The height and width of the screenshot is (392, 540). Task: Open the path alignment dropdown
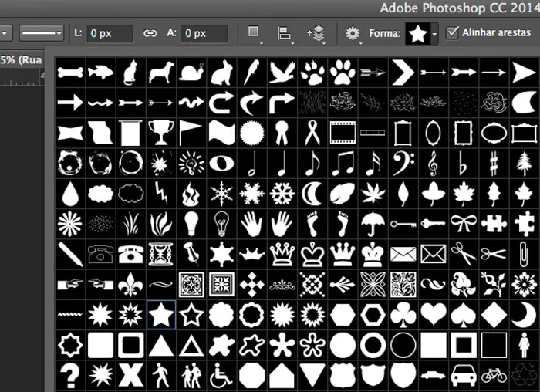(x=285, y=34)
